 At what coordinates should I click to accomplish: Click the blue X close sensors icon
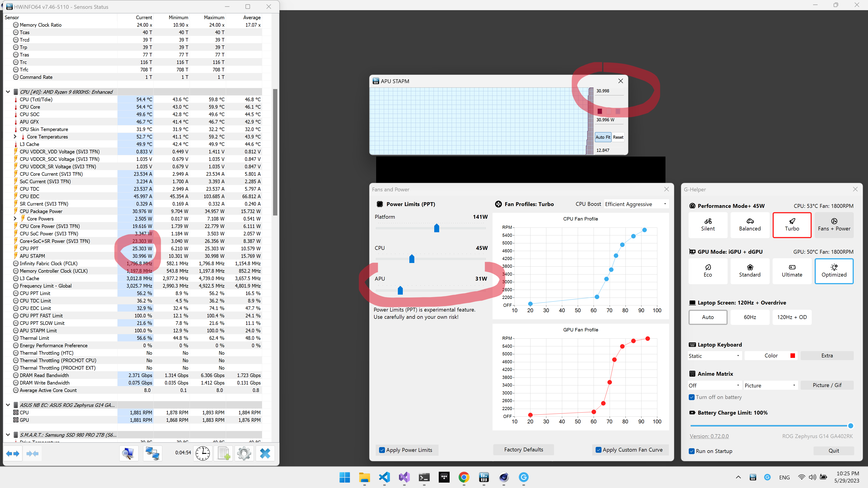pyautogui.click(x=265, y=453)
